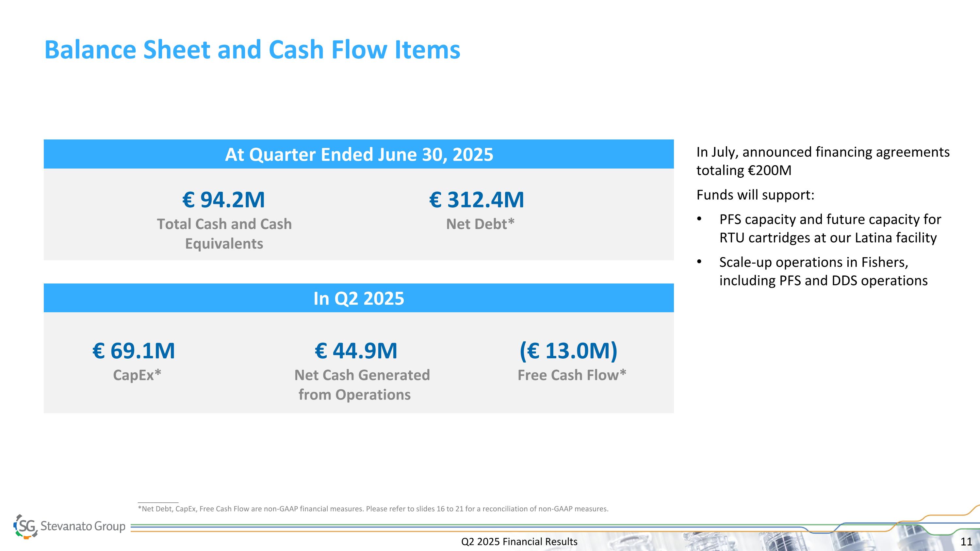
Task: Select the CapEx* label
Action: pos(137,375)
